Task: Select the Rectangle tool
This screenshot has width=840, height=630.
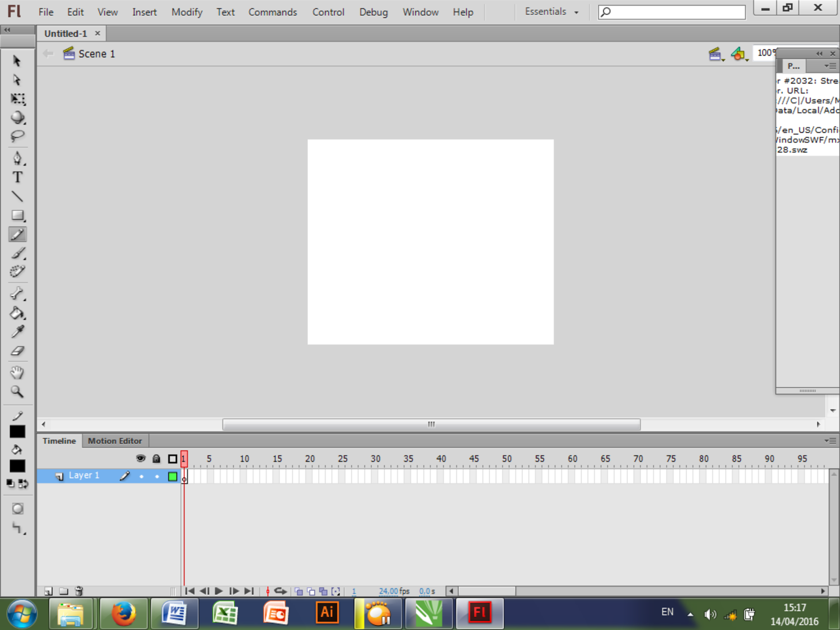Action: [17, 215]
